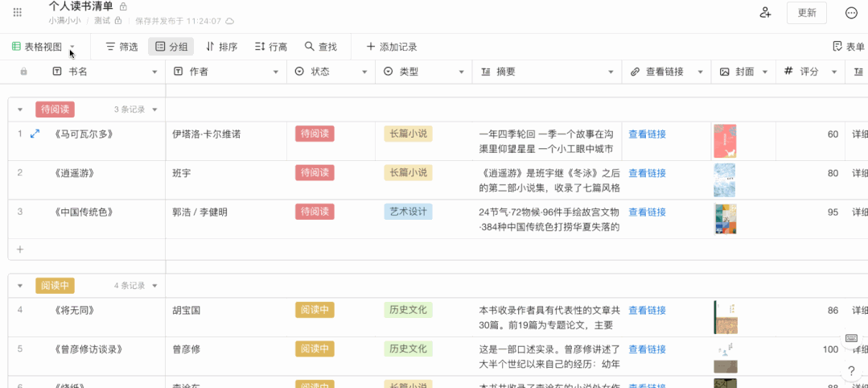Open 查看链接 for 《中国传统色》

[x=647, y=212]
